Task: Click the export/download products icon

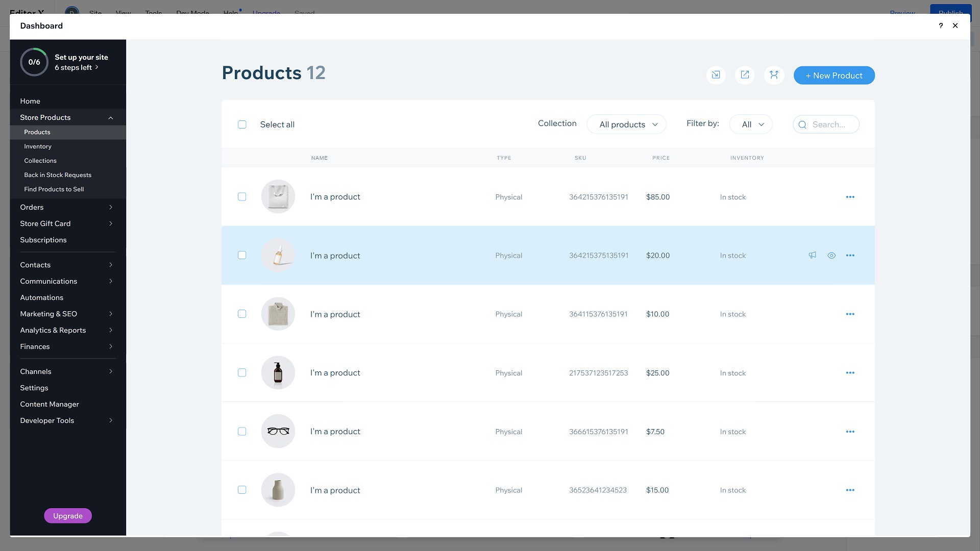Action: (x=745, y=76)
